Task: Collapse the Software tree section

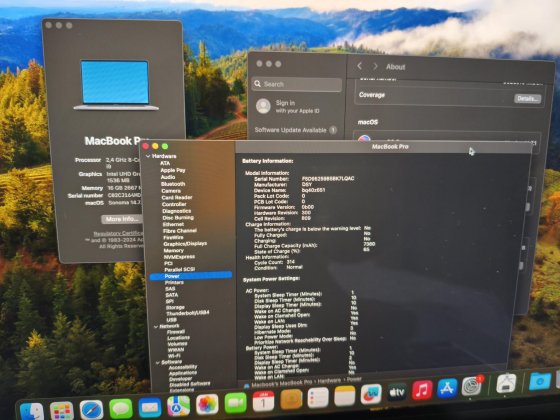Action: click(x=158, y=362)
